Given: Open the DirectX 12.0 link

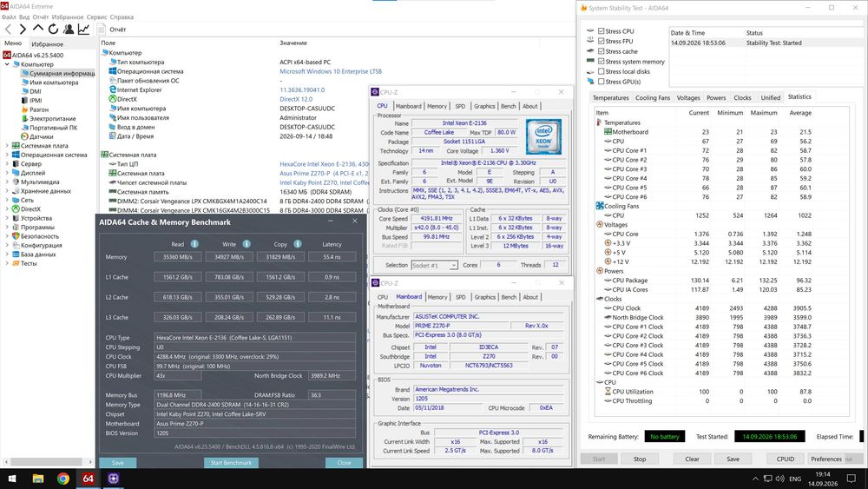Looking at the screenshot, I should pos(296,99).
